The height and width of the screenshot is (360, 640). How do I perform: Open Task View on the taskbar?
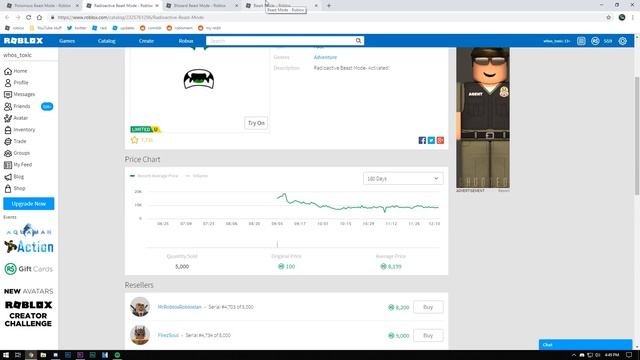(18, 355)
